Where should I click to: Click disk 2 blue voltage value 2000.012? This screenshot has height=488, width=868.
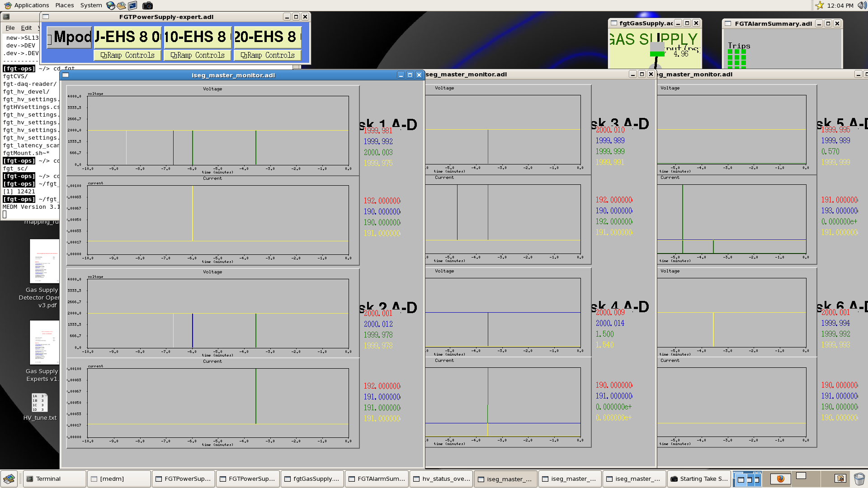(x=378, y=324)
